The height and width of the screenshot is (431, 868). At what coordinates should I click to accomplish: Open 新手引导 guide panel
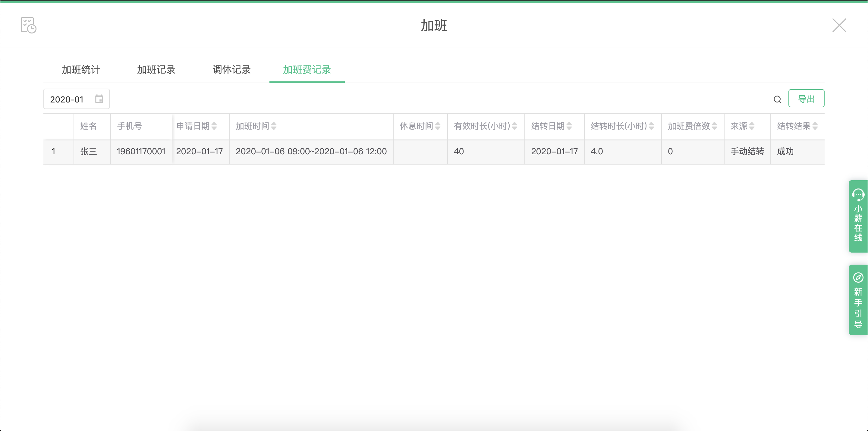click(x=858, y=300)
